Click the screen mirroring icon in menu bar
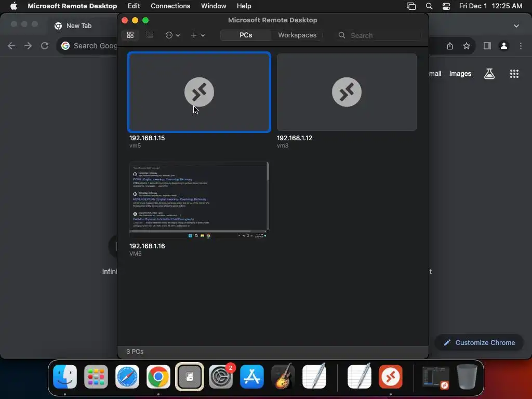The width and height of the screenshot is (532, 399). (x=411, y=6)
